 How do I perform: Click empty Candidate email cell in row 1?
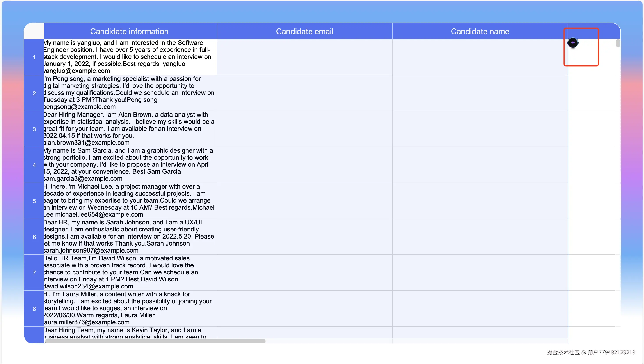[x=304, y=57]
